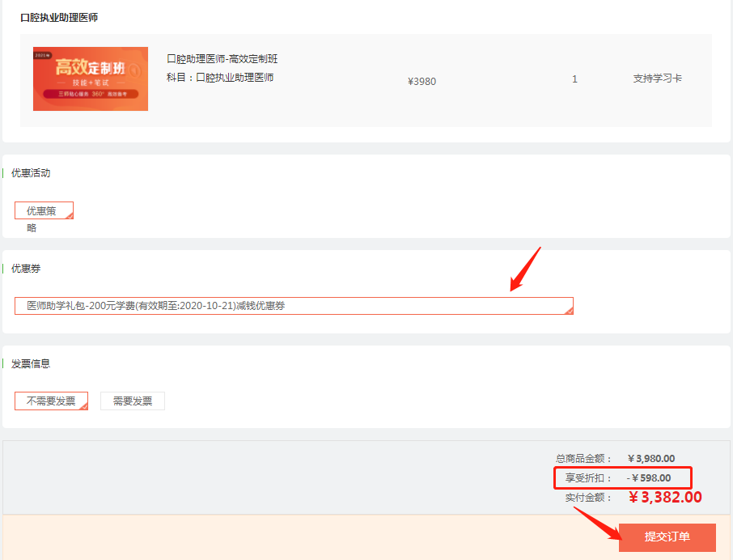Click the 享受折扣 discount amount -¥598.00
Screen dimensions: 733x560
tap(649, 478)
